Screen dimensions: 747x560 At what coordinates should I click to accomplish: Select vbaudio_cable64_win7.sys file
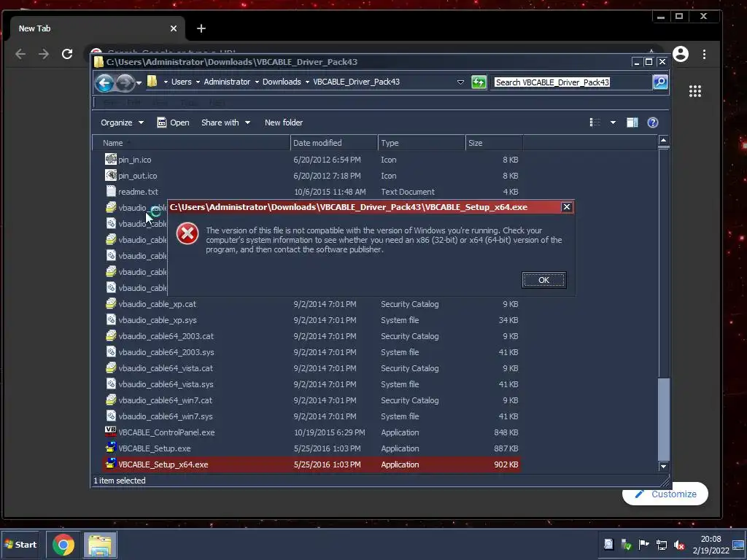coord(311,416)
